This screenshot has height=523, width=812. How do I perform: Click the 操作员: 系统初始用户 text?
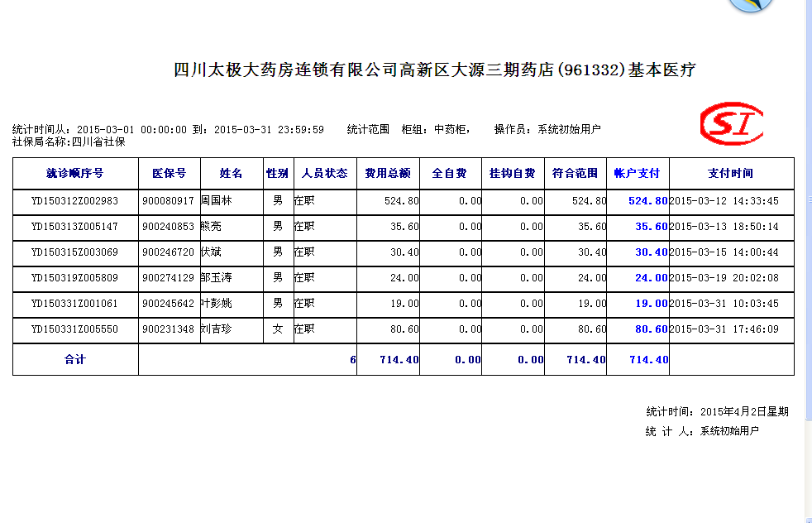point(547,129)
